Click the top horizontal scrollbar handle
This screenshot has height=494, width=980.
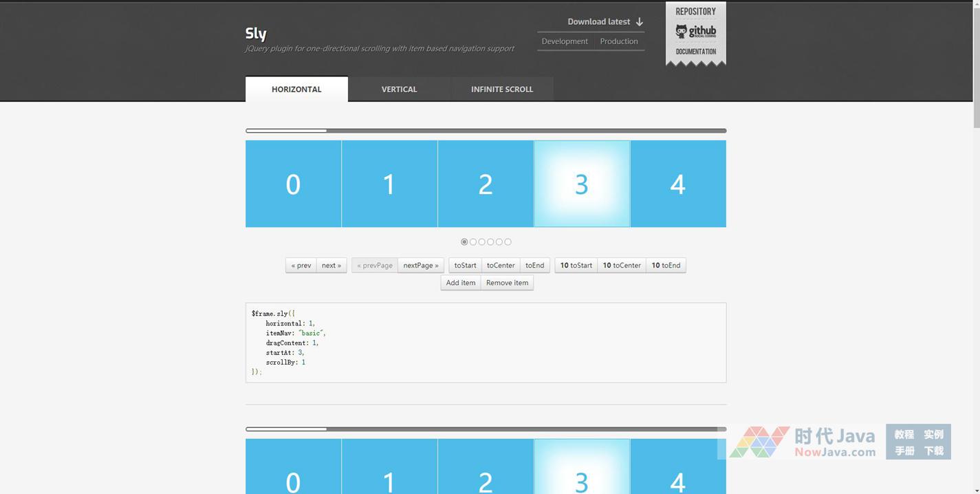pyautogui.click(x=286, y=131)
